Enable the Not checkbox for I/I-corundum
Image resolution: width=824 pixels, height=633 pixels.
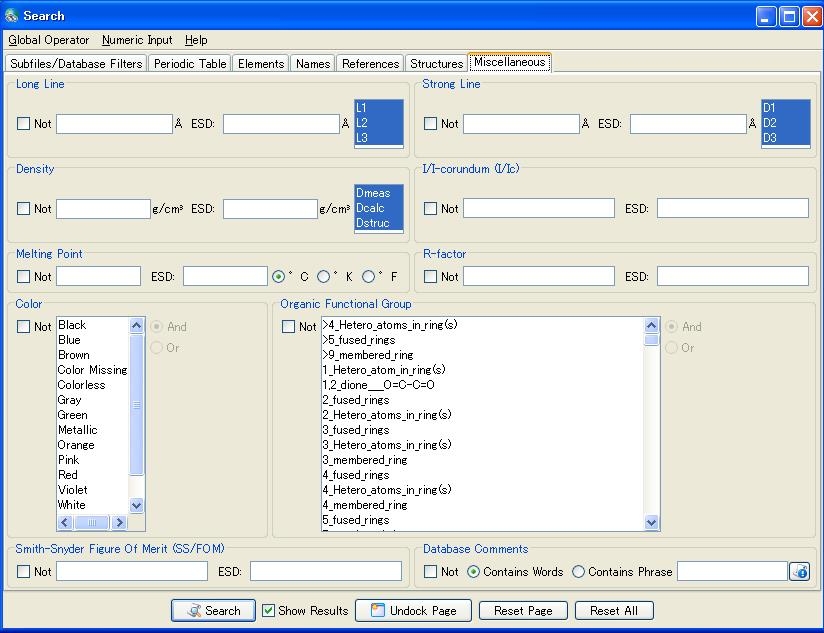(x=430, y=209)
